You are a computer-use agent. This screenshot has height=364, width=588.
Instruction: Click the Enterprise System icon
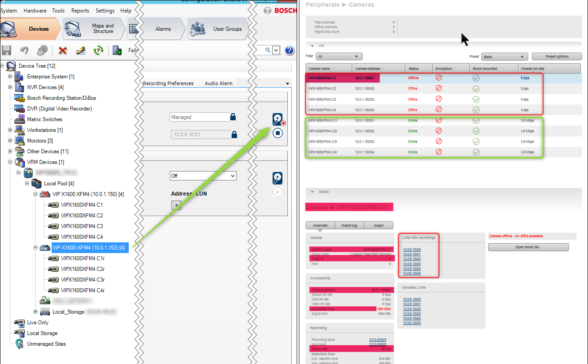pyautogui.click(x=19, y=76)
